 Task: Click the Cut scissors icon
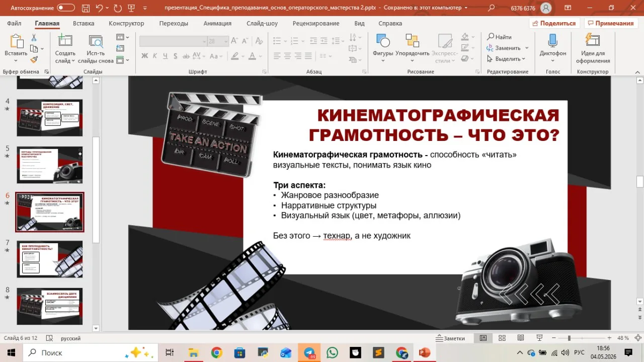(x=34, y=38)
